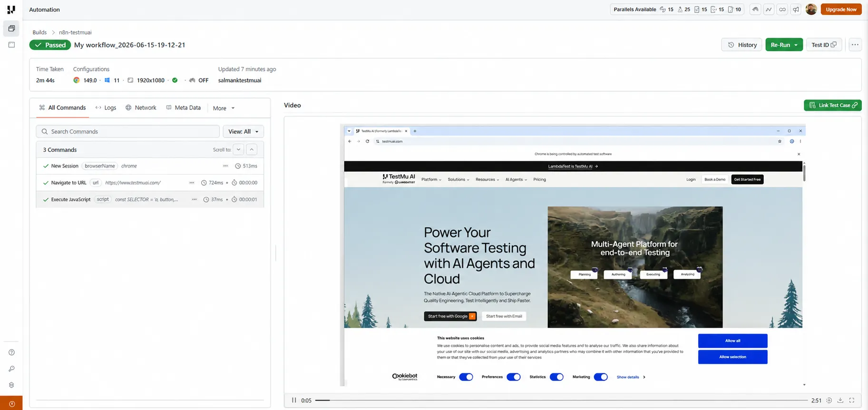868x410 pixels.
Task: Open the n8n-testmuai breadcrumb link
Action: point(75,32)
